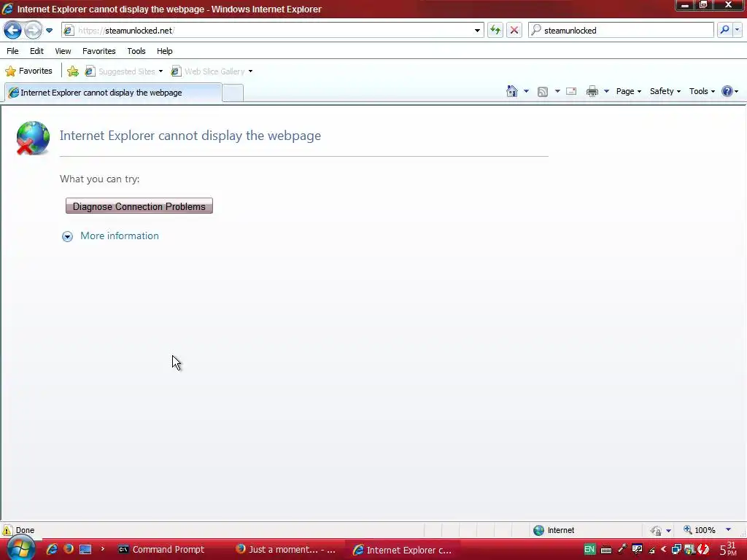Expand the feeds dropdown arrow

[x=557, y=91]
